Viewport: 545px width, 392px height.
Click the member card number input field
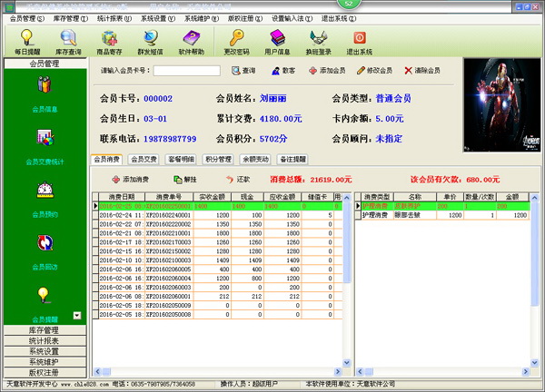tap(186, 71)
